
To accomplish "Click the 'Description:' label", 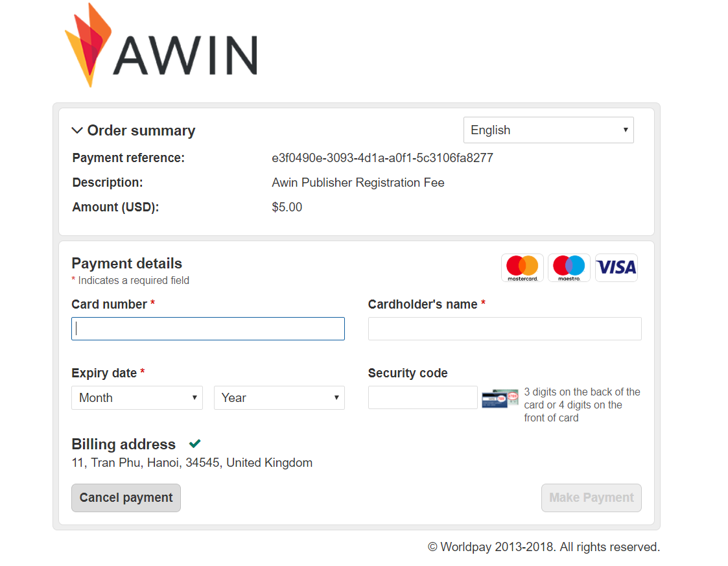I will click(108, 182).
